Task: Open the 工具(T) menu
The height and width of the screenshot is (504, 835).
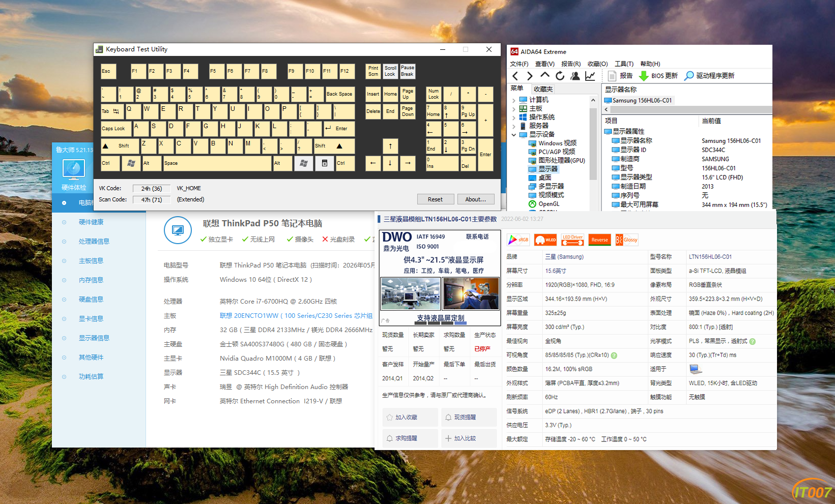Action: (x=624, y=64)
